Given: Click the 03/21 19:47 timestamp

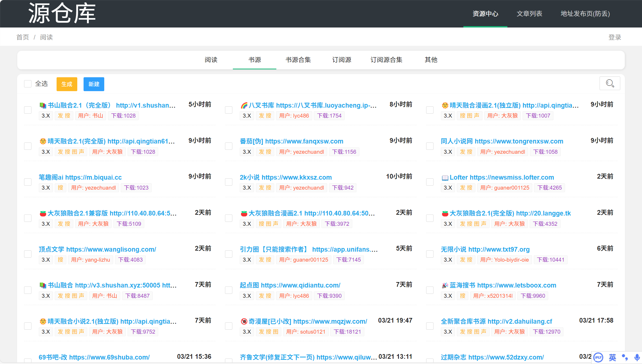Looking at the screenshot, I should 395,321.
